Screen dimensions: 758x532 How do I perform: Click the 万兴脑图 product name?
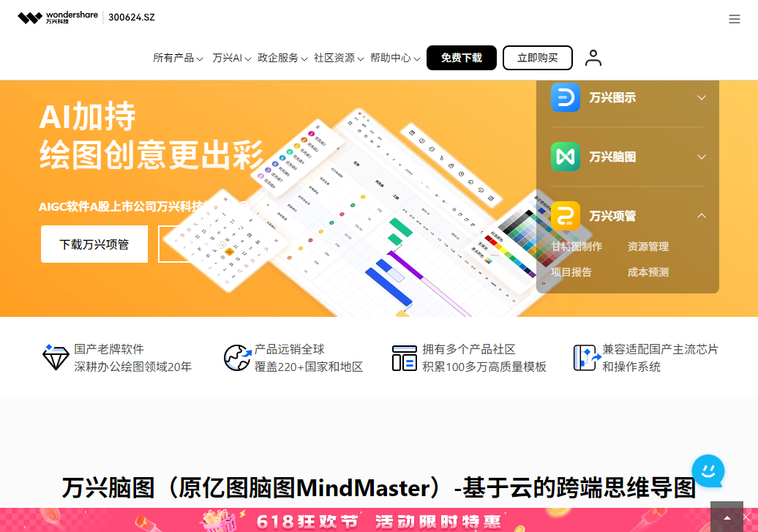pos(612,157)
